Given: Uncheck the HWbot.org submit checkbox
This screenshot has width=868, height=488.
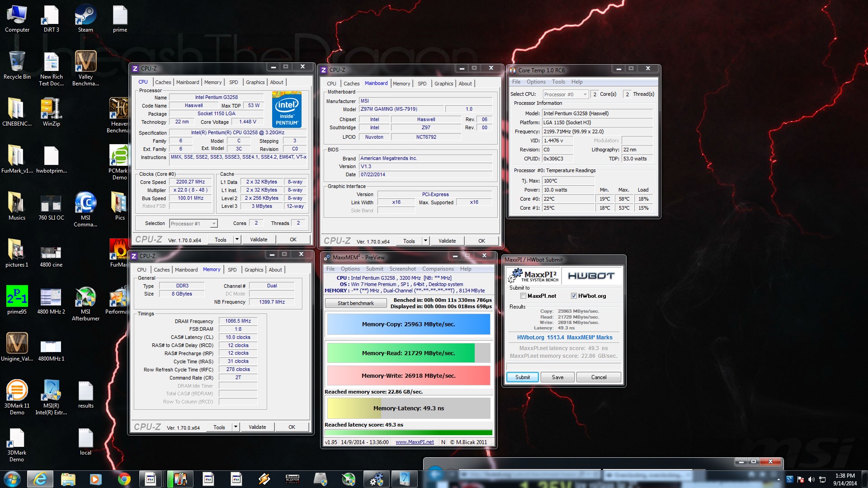Looking at the screenshot, I should pos(574,296).
